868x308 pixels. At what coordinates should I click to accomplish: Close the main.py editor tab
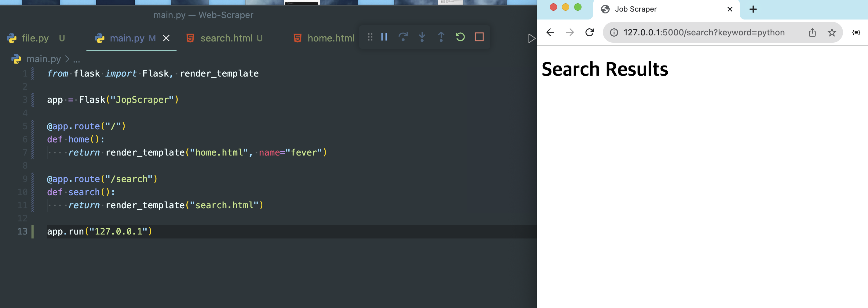166,38
